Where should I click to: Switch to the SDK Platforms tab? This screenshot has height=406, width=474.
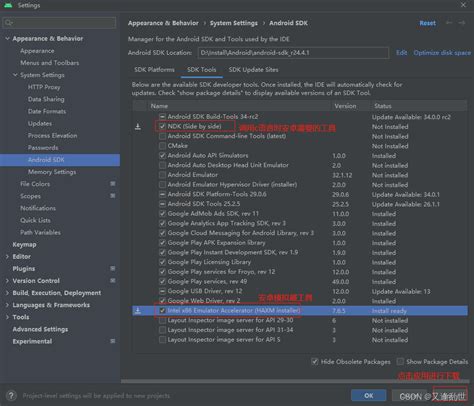tap(154, 70)
